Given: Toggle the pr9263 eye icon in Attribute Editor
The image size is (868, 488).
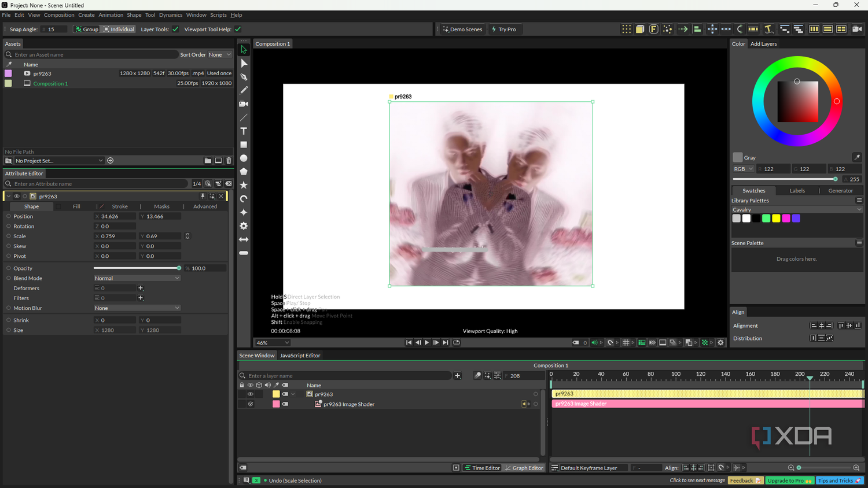Looking at the screenshot, I should 17,197.
